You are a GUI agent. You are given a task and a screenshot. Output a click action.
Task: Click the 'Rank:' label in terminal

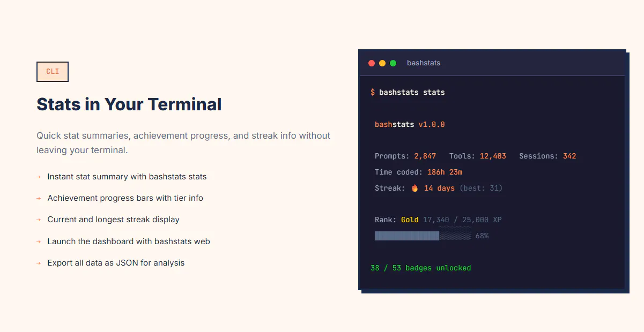(x=386, y=220)
